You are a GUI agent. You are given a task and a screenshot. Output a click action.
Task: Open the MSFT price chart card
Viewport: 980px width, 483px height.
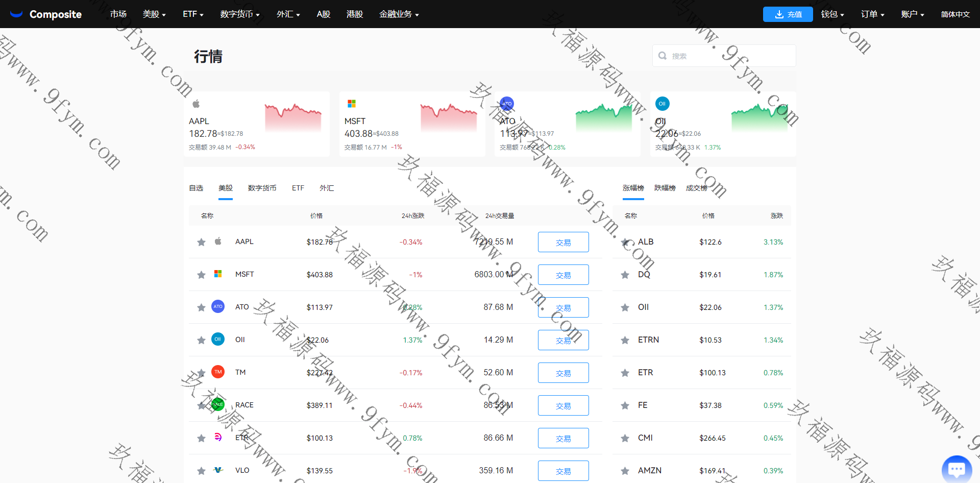click(x=412, y=124)
